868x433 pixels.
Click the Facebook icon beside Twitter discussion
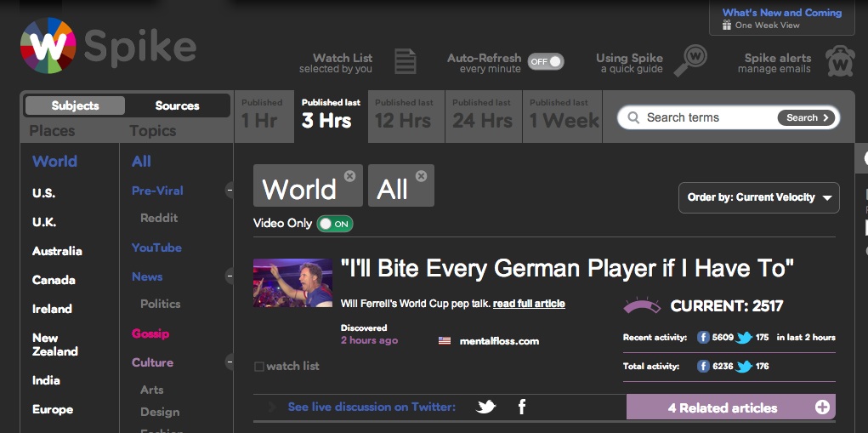pos(521,407)
